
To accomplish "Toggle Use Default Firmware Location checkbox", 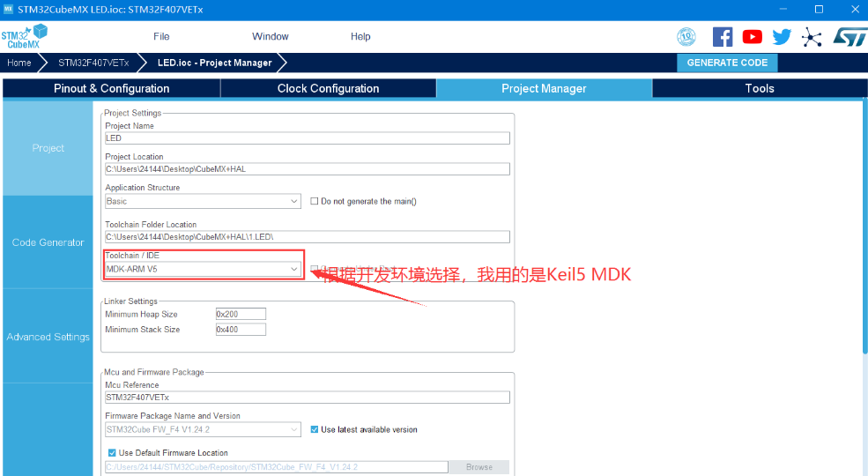I will pyautogui.click(x=112, y=453).
